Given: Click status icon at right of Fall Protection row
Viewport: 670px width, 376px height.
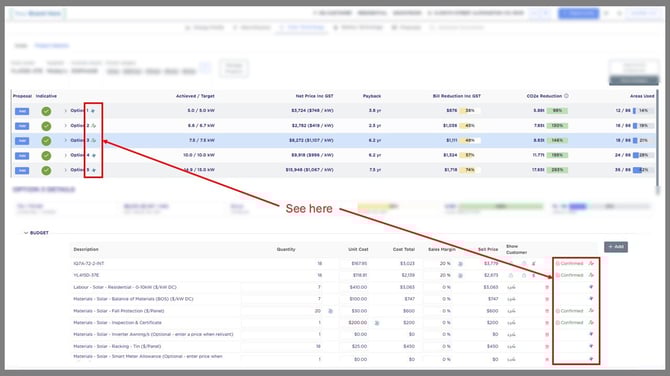Looking at the screenshot, I should tap(591, 311).
